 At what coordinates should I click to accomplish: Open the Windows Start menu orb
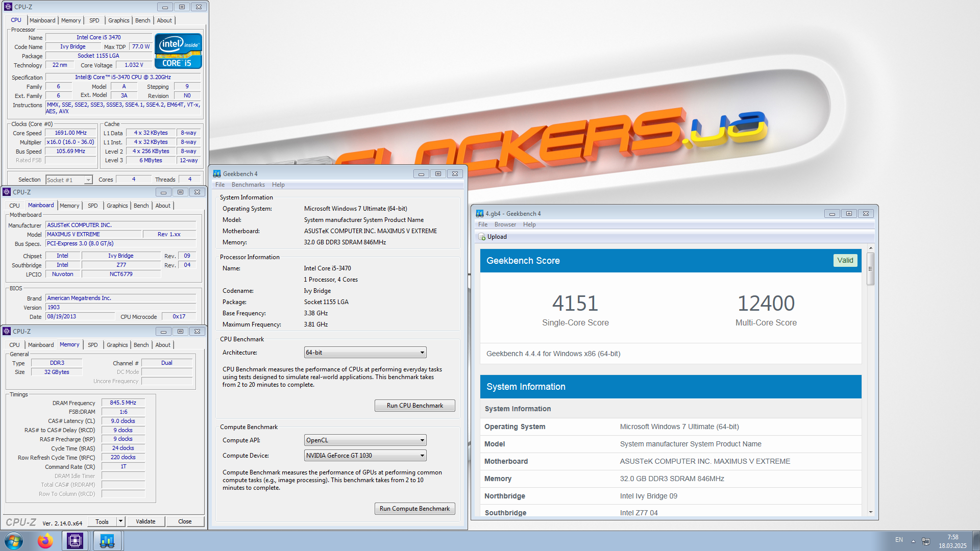13,540
